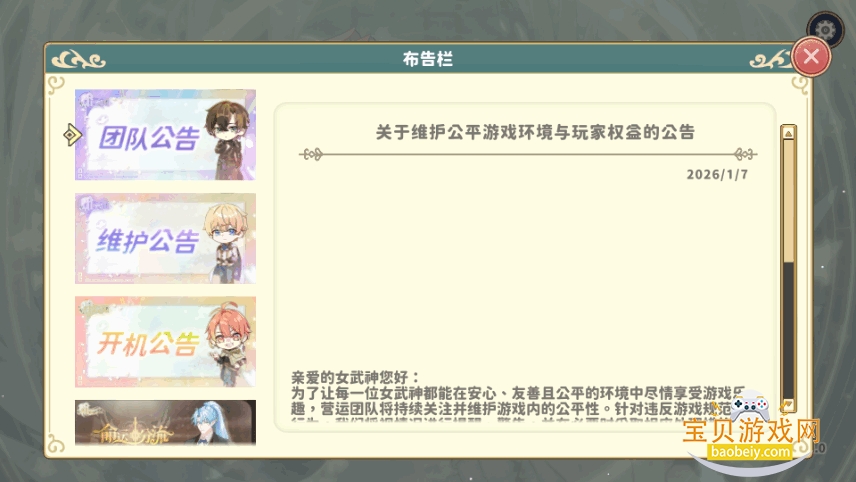The image size is (856, 482).
Task: Click the brown-haired chibi on 团队公告
Action: tap(228, 140)
